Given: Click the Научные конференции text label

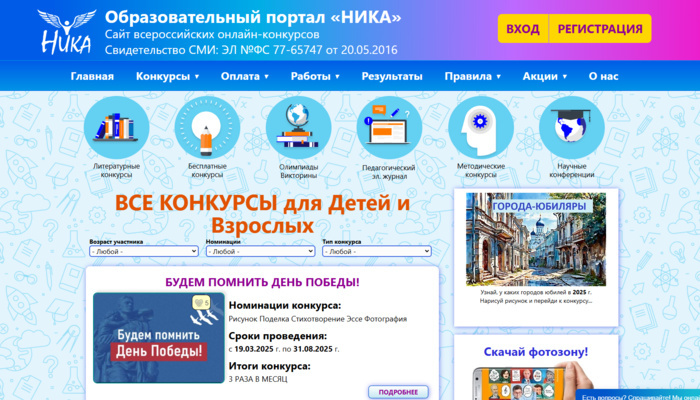Looking at the screenshot, I should pos(572,171).
